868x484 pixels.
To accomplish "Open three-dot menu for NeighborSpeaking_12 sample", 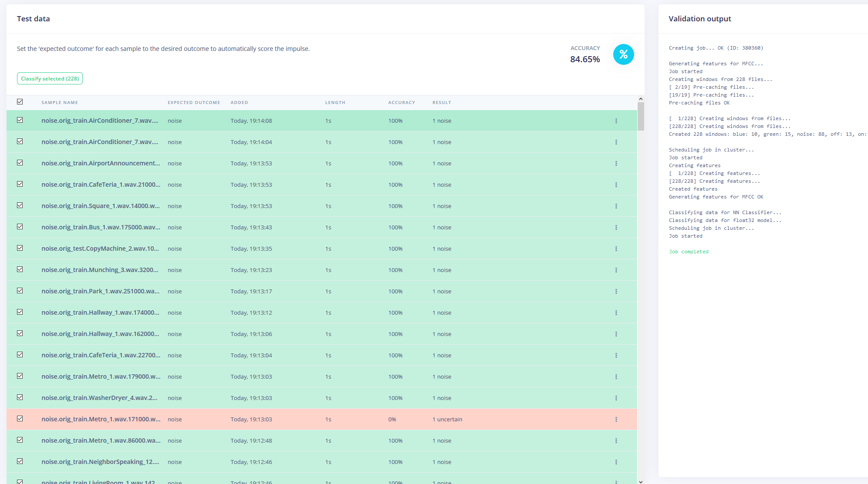I will pyautogui.click(x=616, y=462).
